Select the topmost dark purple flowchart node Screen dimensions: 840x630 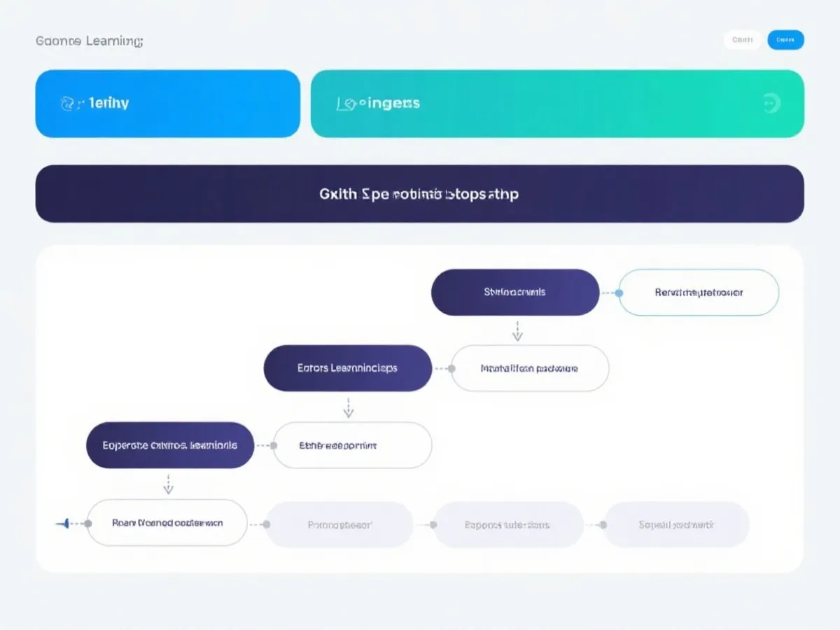click(x=515, y=292)
